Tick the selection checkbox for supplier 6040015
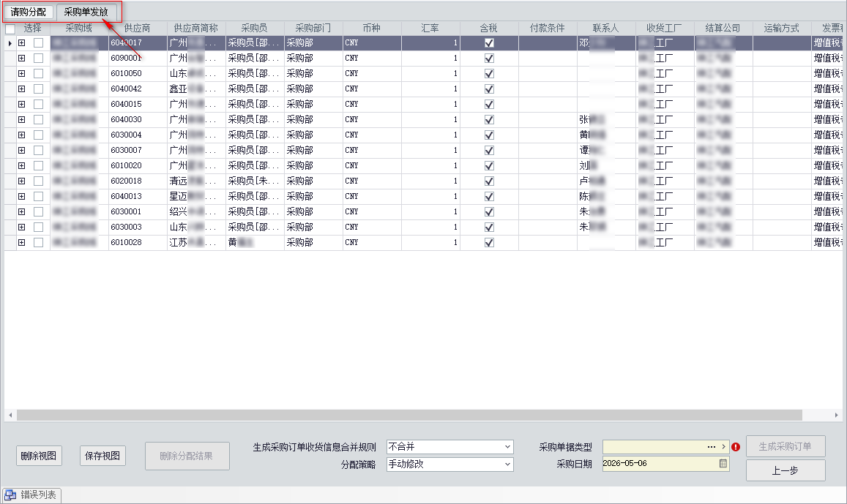The image size is (847, 504). [38, 104]
